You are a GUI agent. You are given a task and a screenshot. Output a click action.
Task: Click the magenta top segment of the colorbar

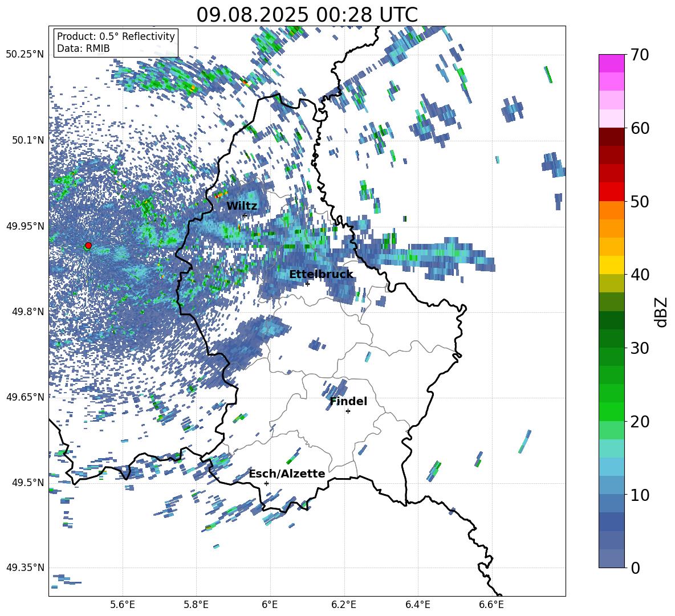611,64
